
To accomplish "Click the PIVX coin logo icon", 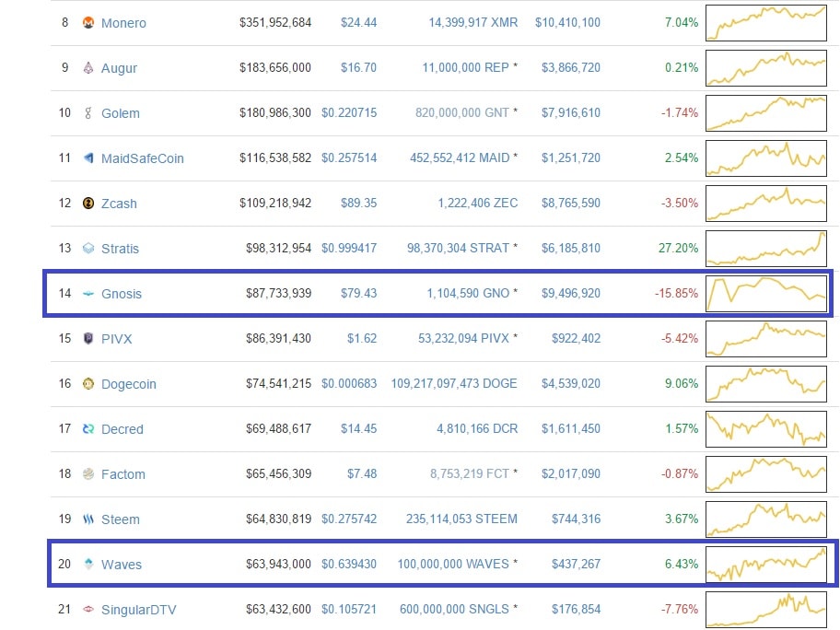I will tap(88, 338).
